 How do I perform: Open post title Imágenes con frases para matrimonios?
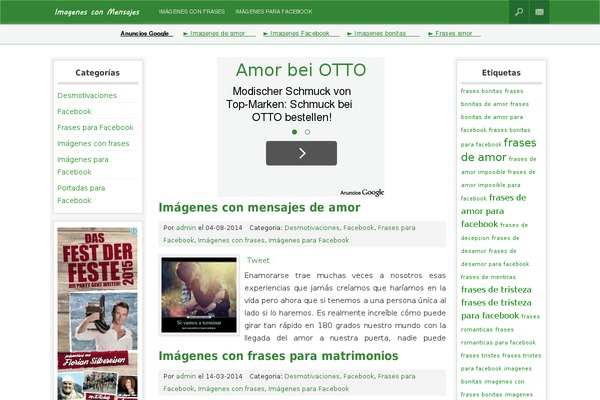(279, 356)
